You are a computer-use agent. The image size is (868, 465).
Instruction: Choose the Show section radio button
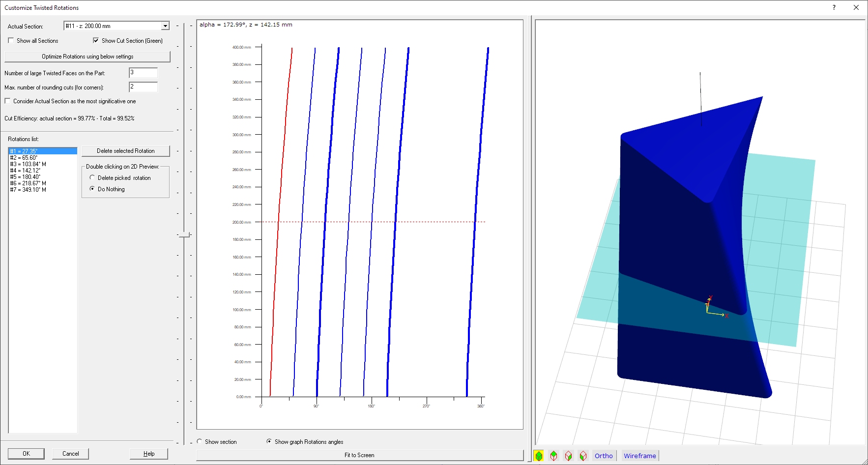pos(200,442)
